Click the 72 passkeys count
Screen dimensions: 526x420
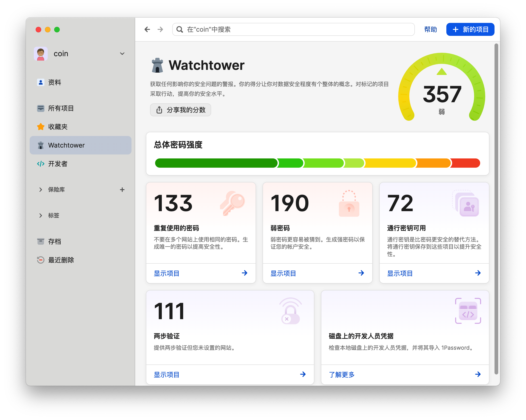tap(400, 203)
